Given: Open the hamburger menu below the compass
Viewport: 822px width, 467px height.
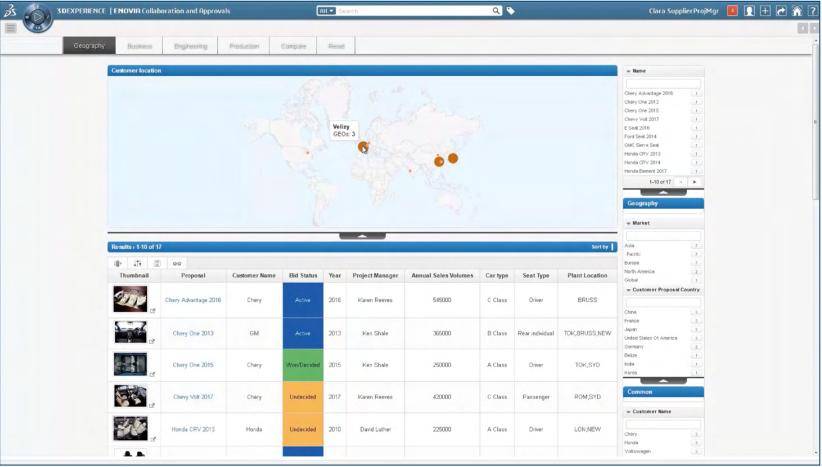Looking at the screenshot, I should tap(10, 28).
